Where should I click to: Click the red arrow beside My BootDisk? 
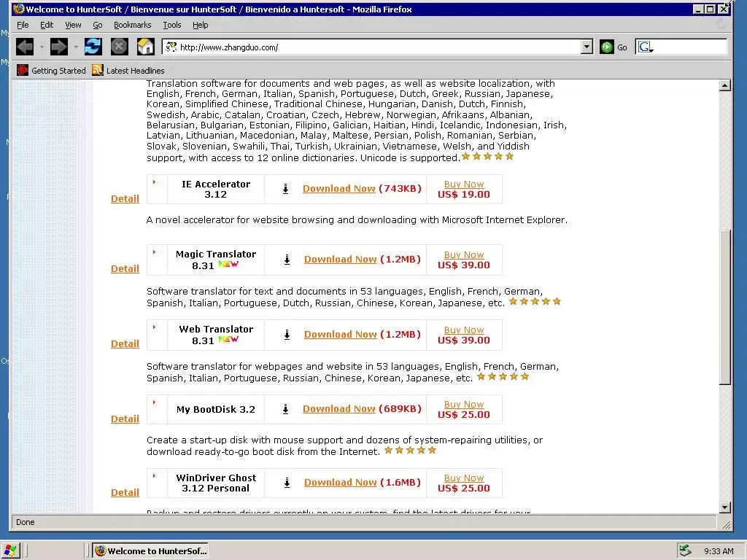(x=155, y=402)
